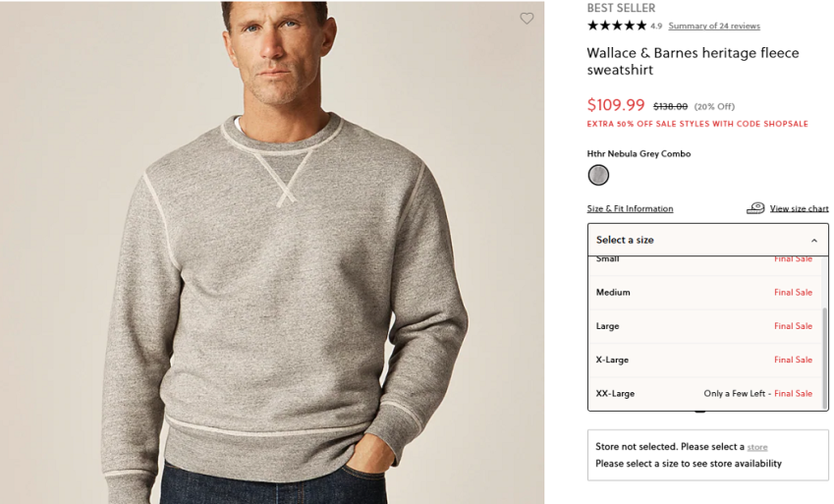The image size is (834, 504).
Task: Click the "store" link to select a store
Action: click(757, 447)
